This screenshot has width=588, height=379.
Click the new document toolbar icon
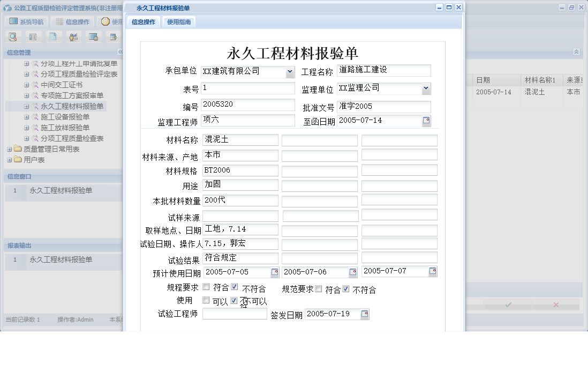coord(53,36)
